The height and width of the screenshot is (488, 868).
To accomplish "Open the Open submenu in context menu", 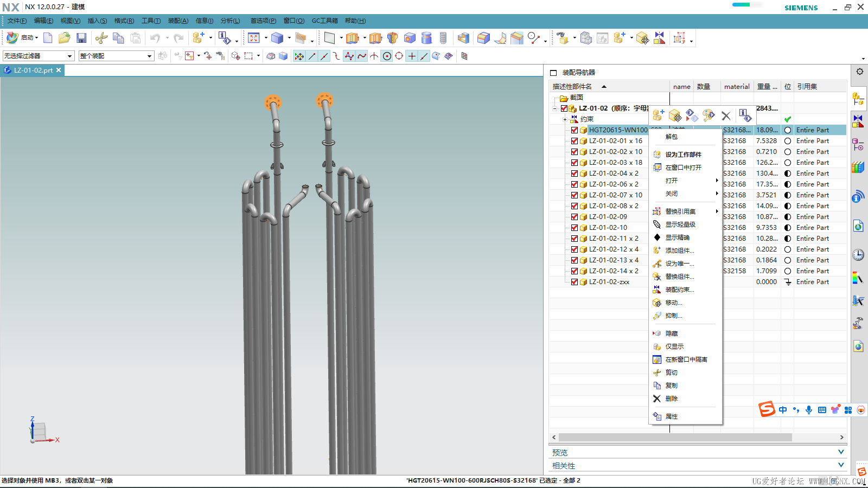I will pyautogui.click(x=686, y=181).
